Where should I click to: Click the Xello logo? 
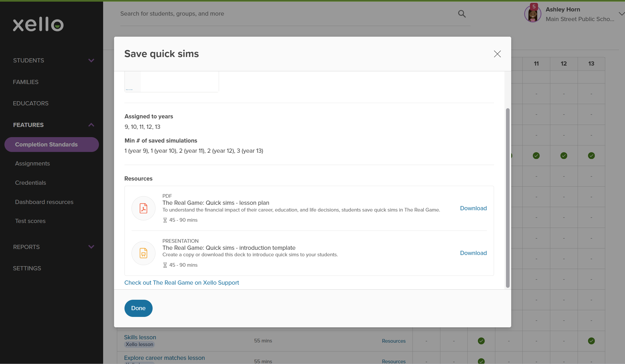[x=38, y=24]
